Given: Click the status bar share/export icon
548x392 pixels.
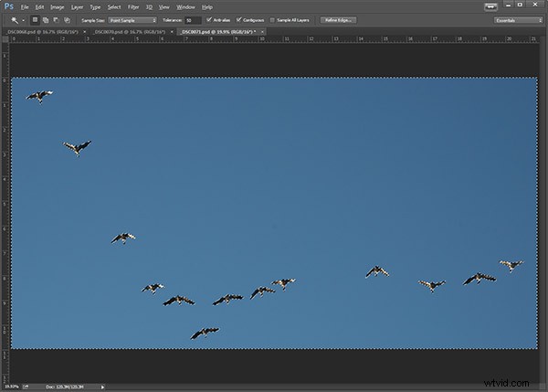Looking at the screenshot, I should [26, 387].
